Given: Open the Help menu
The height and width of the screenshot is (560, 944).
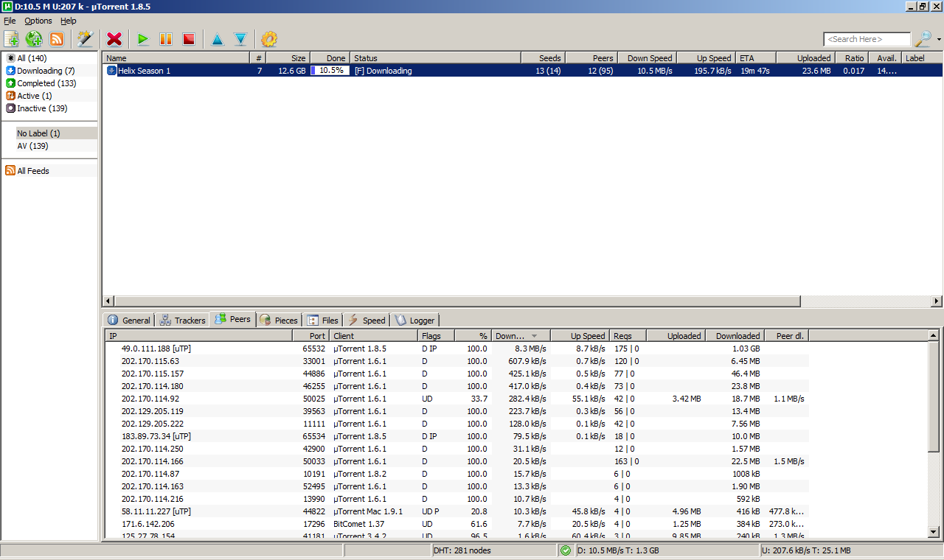Looking at the screenshot, I should point(69,21).
